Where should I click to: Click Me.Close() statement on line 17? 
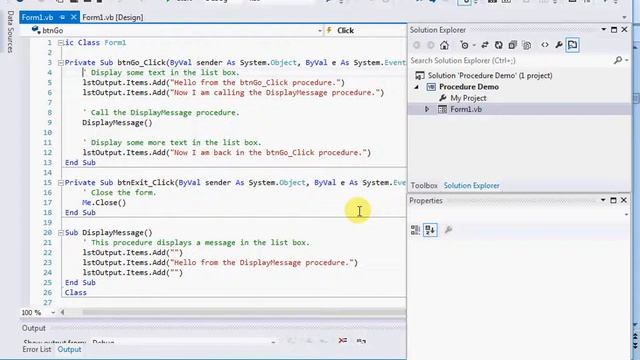click(x=104, y=203)
